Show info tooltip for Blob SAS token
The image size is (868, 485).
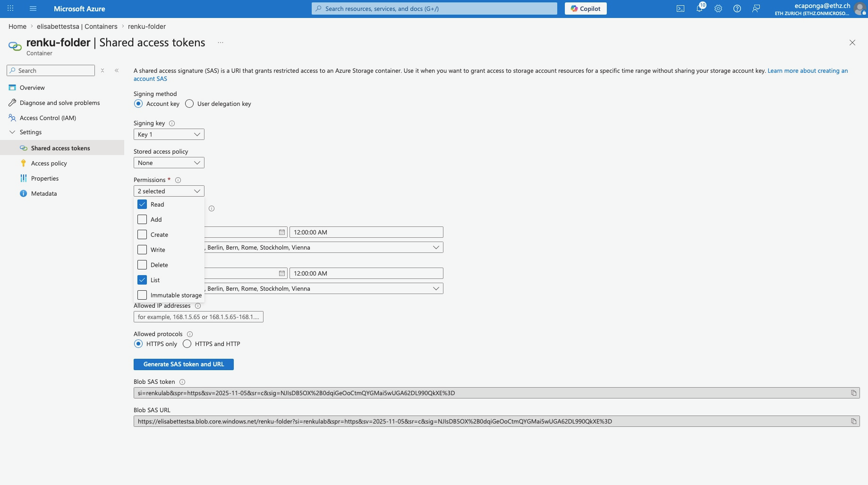coord(182,382)
